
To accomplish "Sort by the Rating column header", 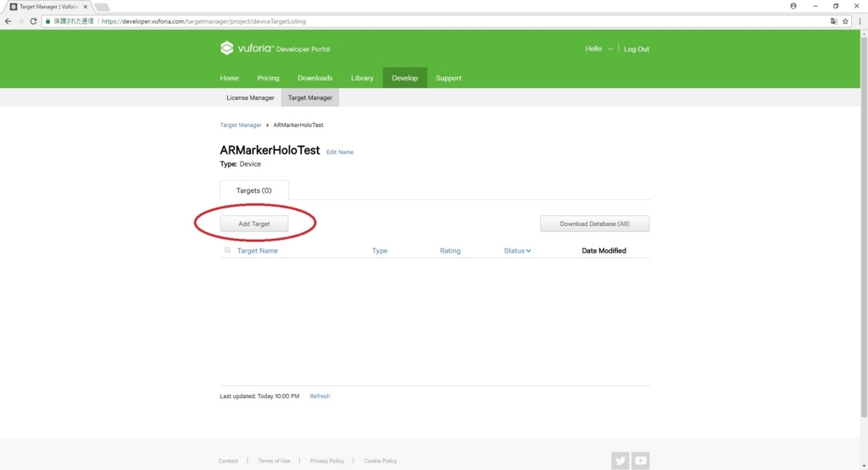I will 450,251.
